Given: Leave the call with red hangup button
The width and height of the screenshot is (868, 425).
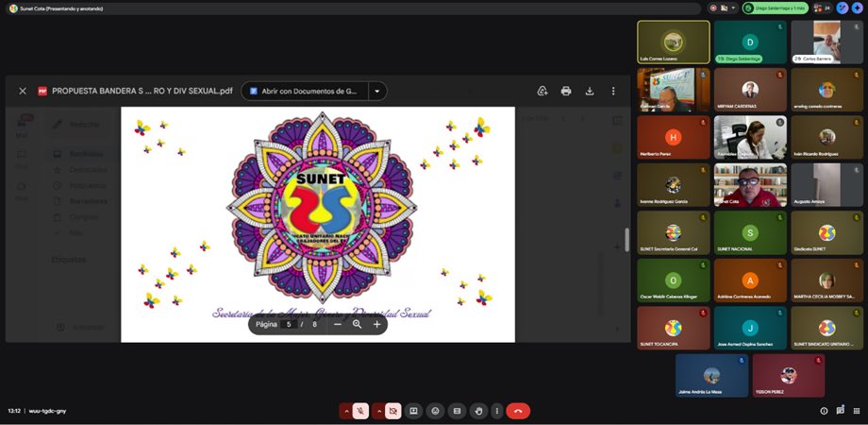Looking at the screenshot, I should [x=518, y=411].
